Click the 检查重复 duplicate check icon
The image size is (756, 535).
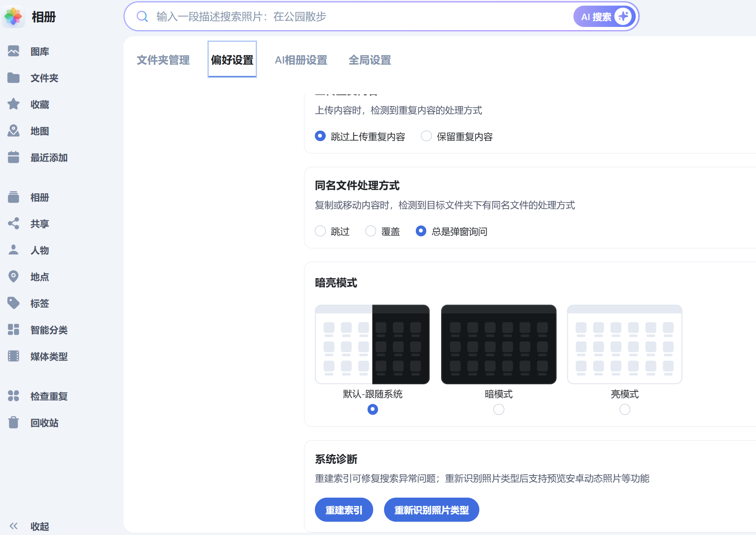point(13,396)
